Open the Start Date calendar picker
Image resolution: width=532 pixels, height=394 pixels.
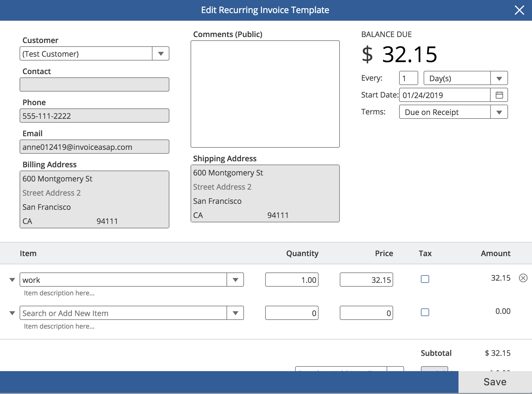coord(499,95)
